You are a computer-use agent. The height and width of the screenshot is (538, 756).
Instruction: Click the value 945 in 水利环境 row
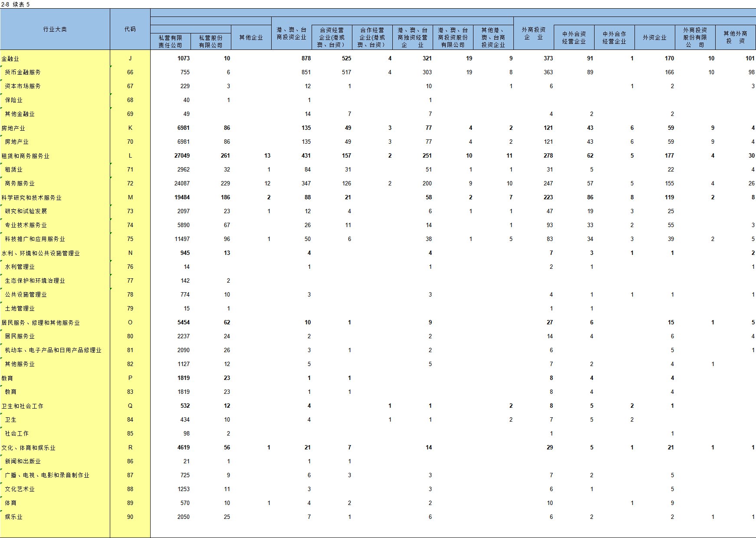tap(185, 253)
